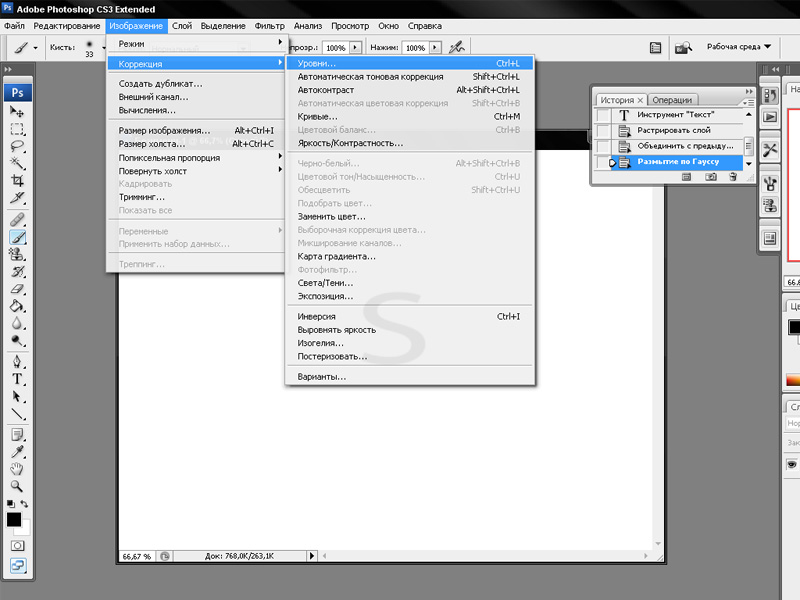Click the trash icon in History panel
Viewport: 800px width, 600px height.
[733, 176]
